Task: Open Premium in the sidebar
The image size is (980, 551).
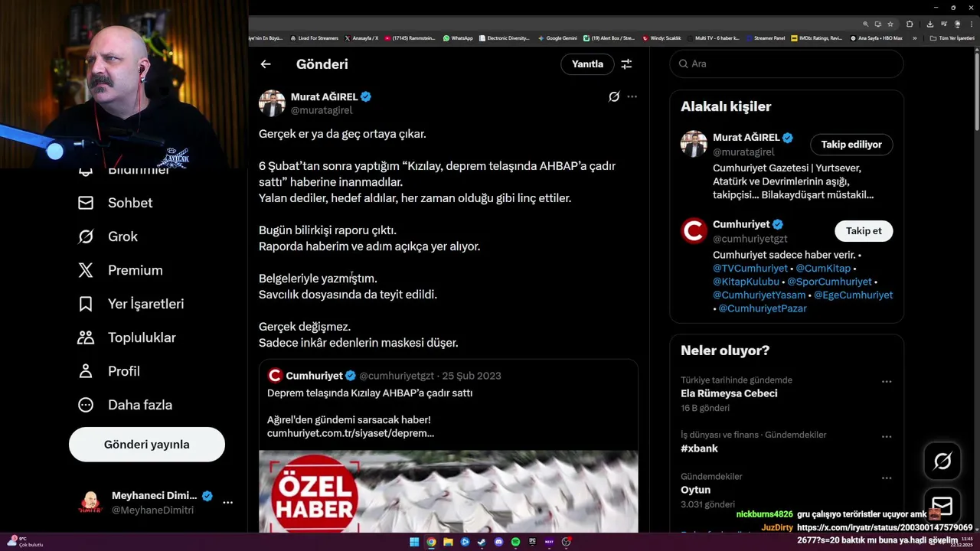Action: pyautogui.click(x=120, y=270)
